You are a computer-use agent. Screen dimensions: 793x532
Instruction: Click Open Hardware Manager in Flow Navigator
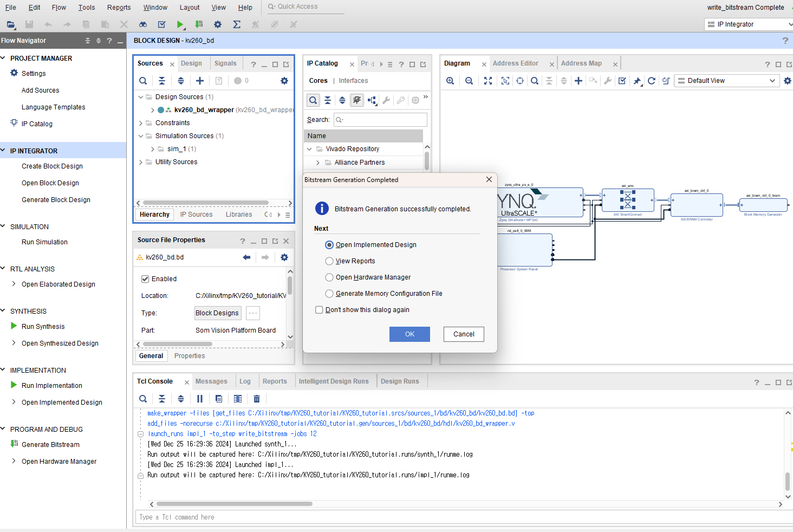click(x=59, y=462)
